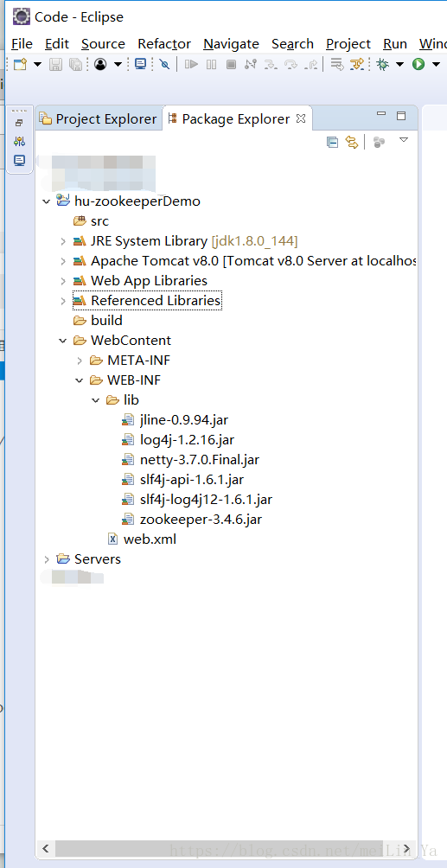
Task: Click the Restore icon in left trim
Action: click(19, 123)
